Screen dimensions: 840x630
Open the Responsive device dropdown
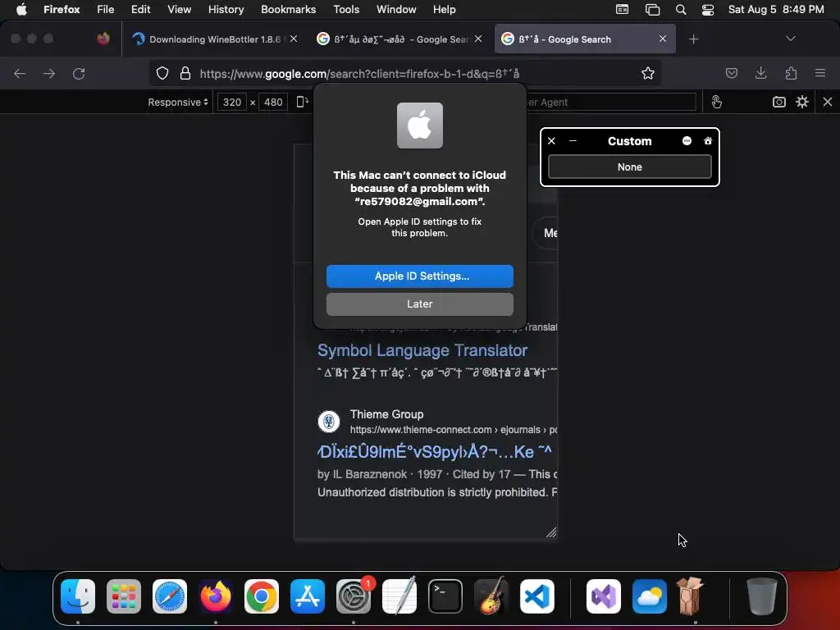tap(178, 102)
